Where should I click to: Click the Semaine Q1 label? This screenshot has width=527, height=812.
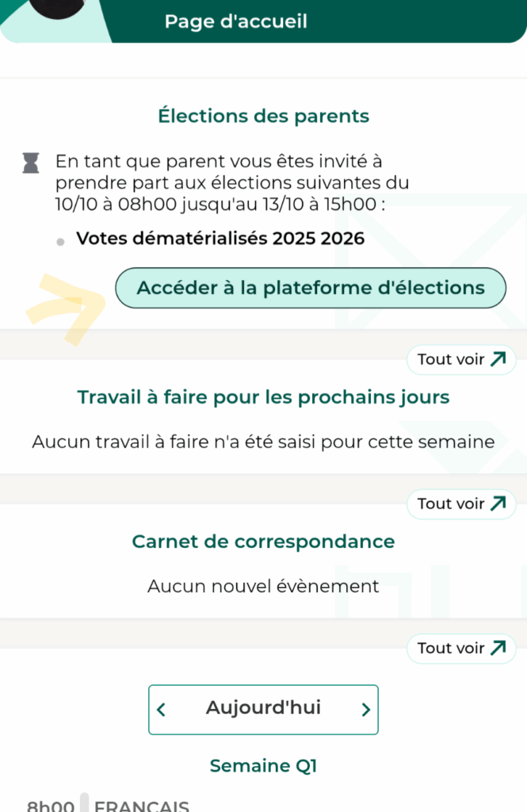[x=263, y=765]
